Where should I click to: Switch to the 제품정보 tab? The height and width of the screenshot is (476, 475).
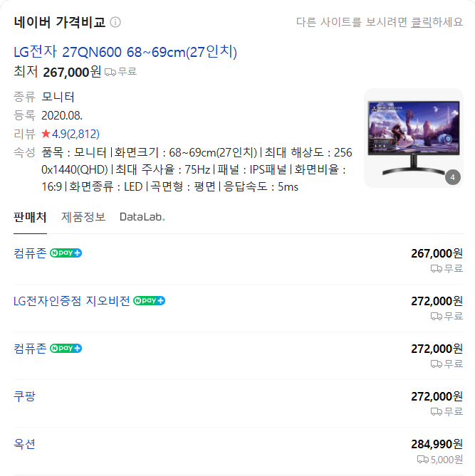[83, 217]
